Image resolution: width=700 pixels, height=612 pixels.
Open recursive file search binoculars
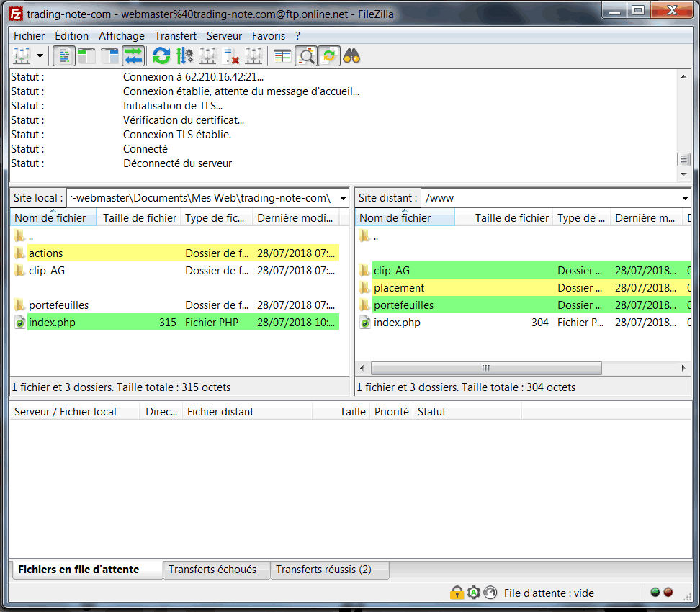351,56
